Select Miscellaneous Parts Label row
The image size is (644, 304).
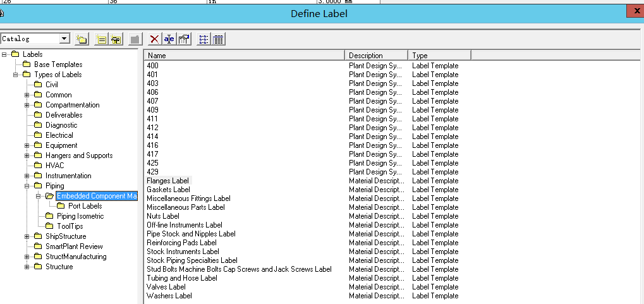186,207
